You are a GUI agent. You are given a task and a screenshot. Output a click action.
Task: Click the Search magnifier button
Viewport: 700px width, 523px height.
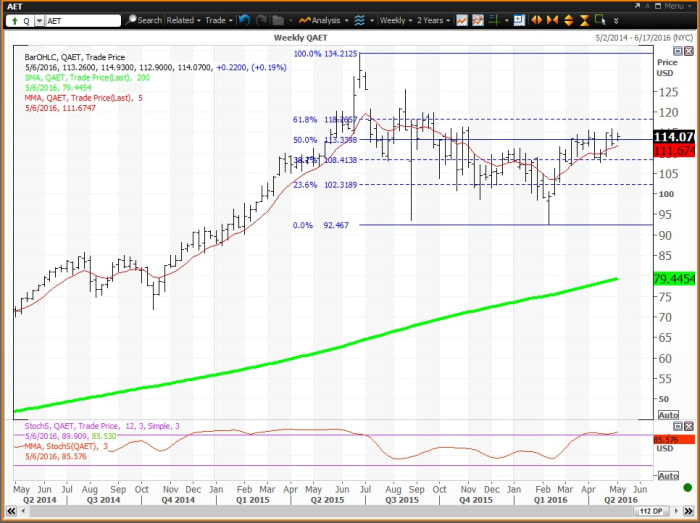click(x=145, y=20)
